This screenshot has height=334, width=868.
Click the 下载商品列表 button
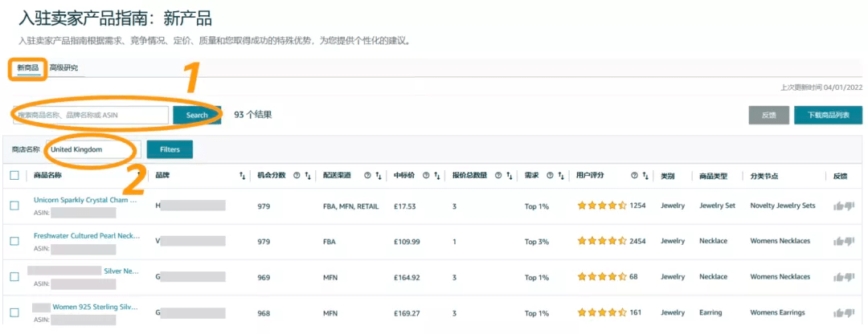828,115
